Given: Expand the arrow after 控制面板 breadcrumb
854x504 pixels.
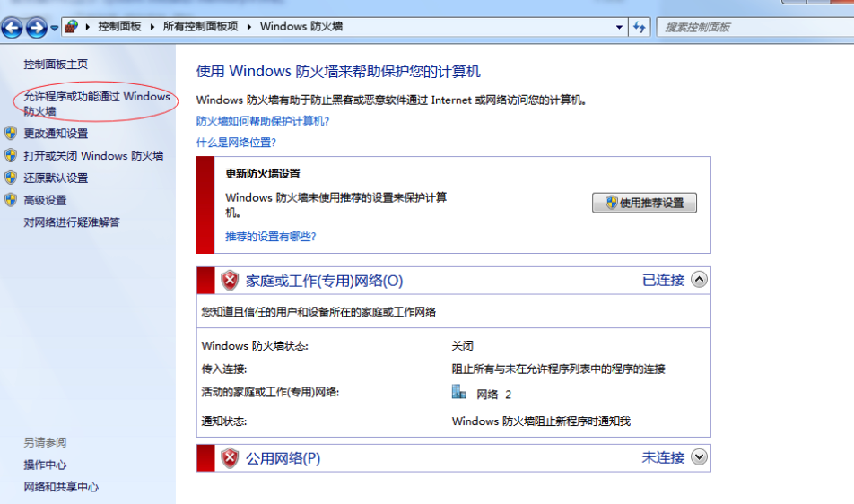Looking at the screenshot, I should [152, 26].
